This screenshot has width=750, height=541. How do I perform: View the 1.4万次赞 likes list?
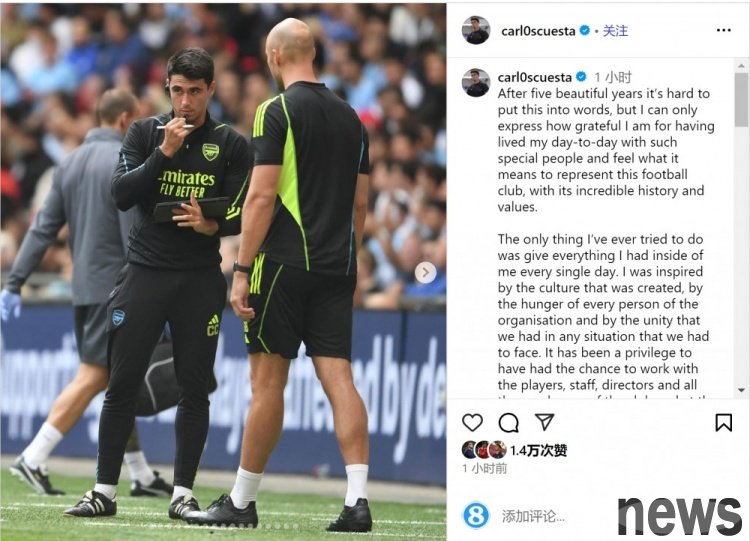(x=539, y=450)
